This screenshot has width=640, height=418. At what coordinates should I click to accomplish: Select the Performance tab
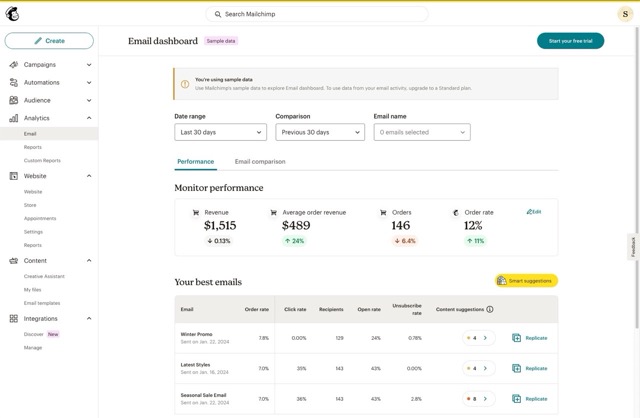click(x=195, y=162)
